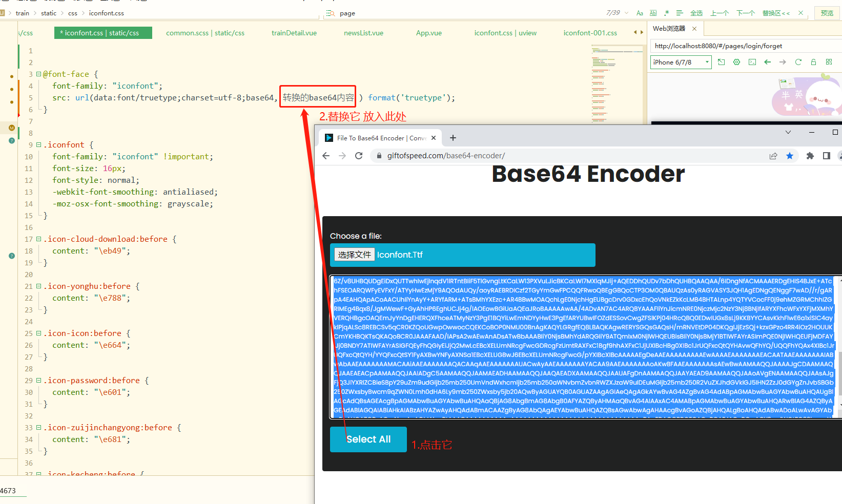Click 全选 in the find bar
The image size is (842, 504).
[x=696, y=13]
